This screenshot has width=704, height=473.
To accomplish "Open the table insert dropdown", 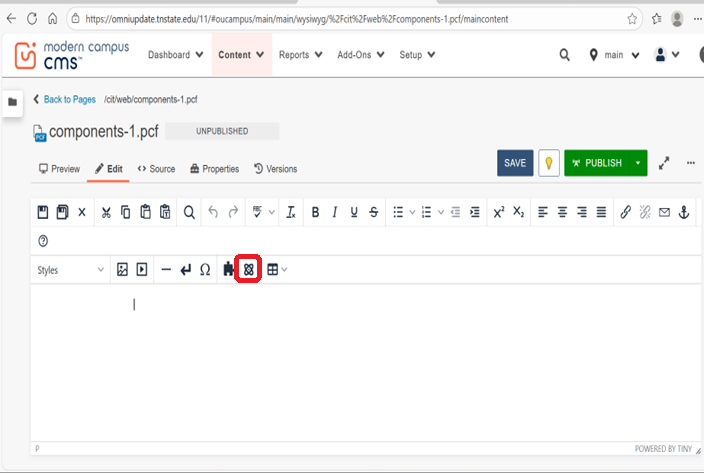I will tap(277, 269).
